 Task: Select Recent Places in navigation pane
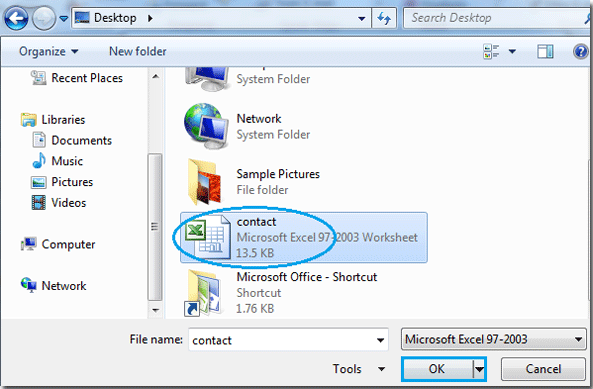87,78
